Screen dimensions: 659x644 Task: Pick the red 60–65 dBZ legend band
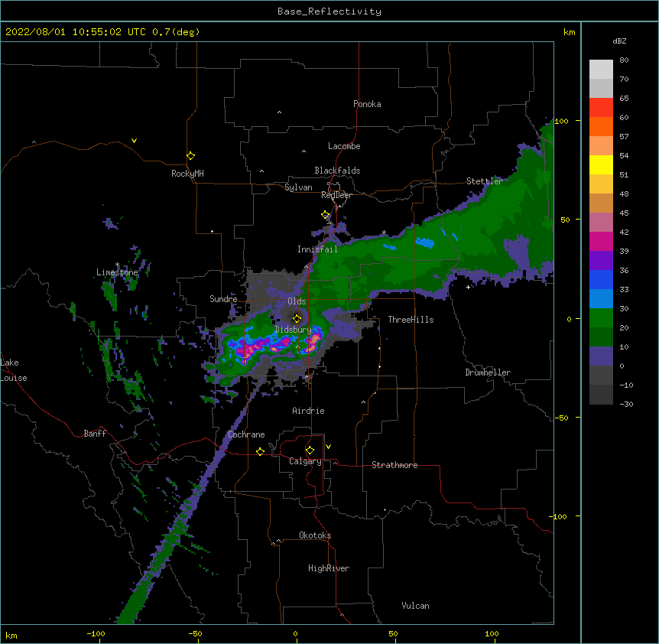(601, 108)
